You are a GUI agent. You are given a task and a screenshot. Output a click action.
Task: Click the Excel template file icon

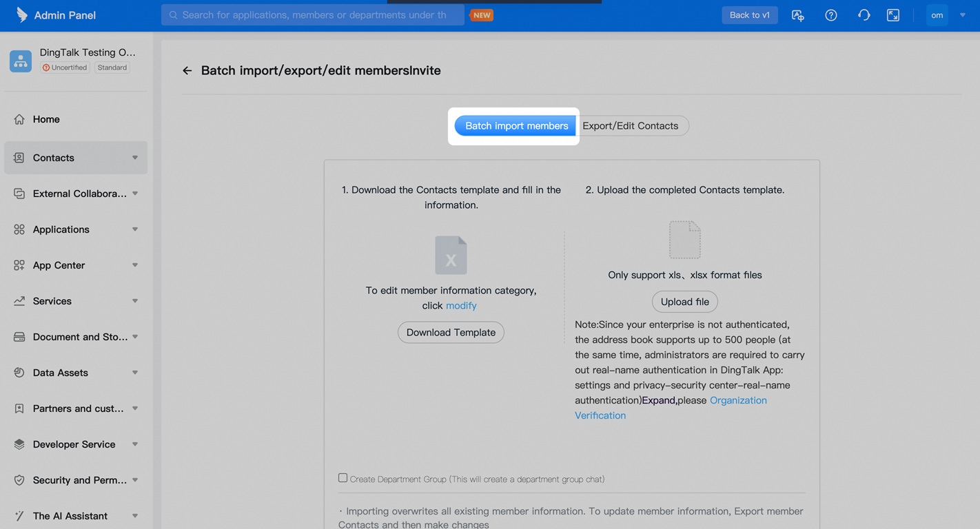tap(451, 255)
